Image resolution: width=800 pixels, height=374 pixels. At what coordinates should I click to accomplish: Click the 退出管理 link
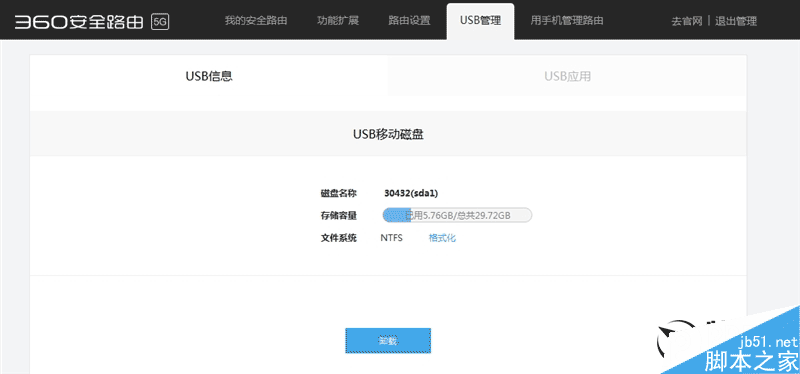point(736,21)
